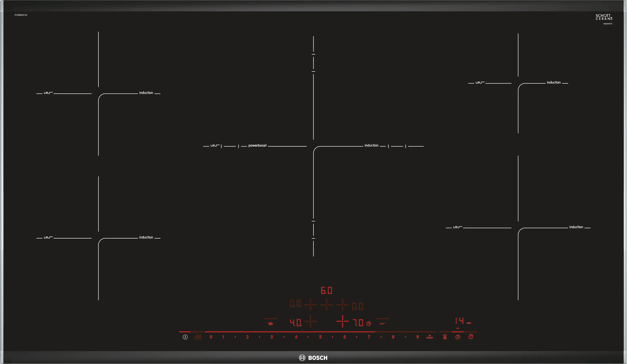The height and width of the screenshot is (364, 627).
Task: Tap the pan frying sensor icon in the display
Action: click(382, 323)
